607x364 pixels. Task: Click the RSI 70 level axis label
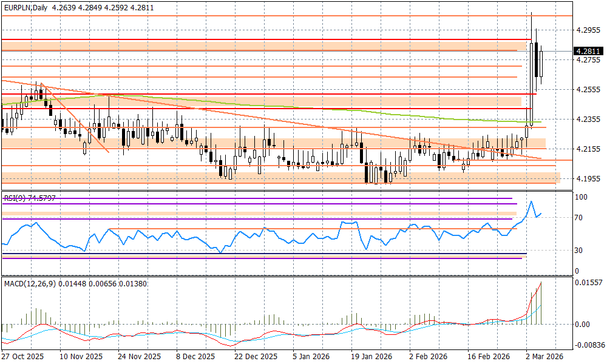580,218
